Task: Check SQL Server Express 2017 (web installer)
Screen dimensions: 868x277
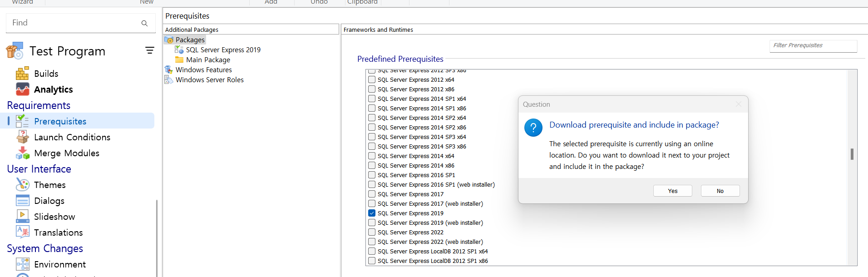Action: pyautogui.click(x=372, y=203)
